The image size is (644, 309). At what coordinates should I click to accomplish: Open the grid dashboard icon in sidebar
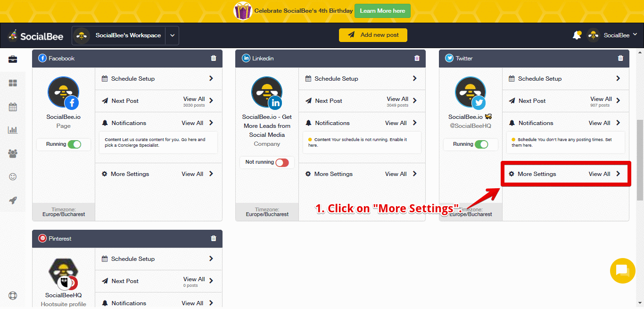(x=13, y=83)
